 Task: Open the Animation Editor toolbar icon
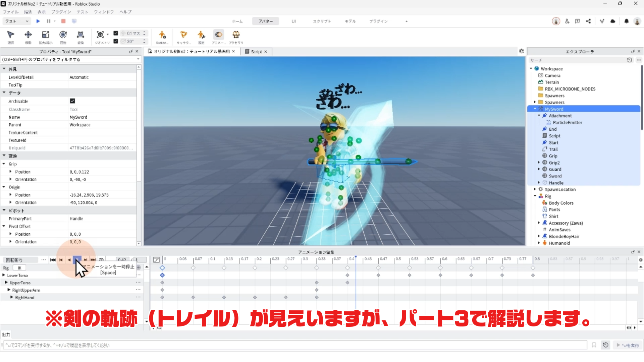(218, 35)
